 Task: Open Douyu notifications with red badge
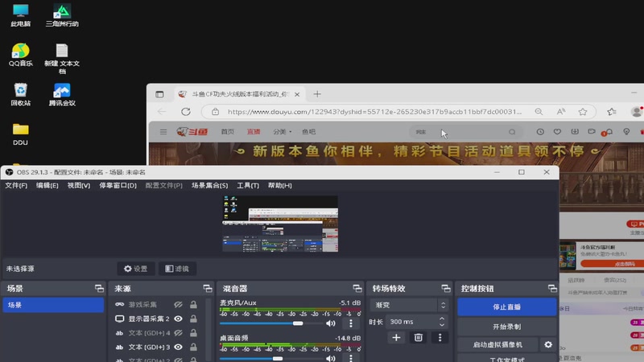(608, 132)
